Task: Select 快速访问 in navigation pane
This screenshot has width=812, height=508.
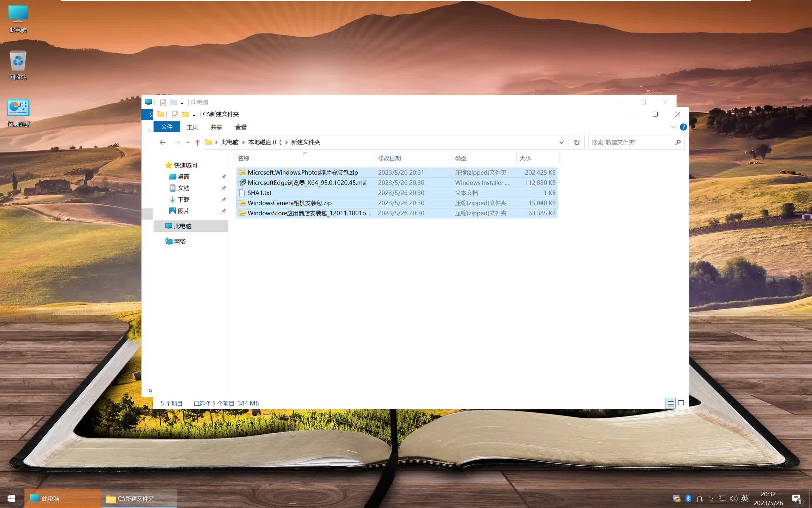Action: (x=185, y=165)
